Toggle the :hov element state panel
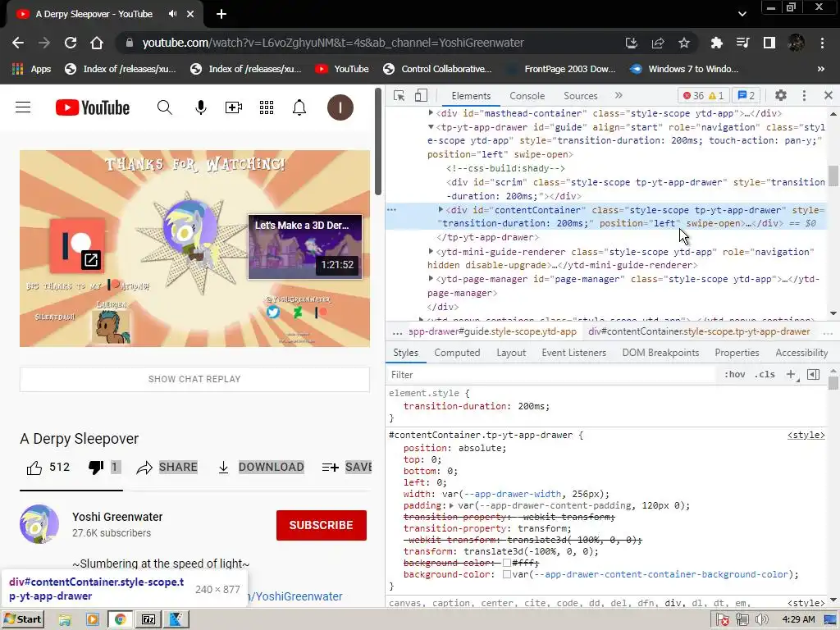The image size is (840, 630). coord(734,374)
